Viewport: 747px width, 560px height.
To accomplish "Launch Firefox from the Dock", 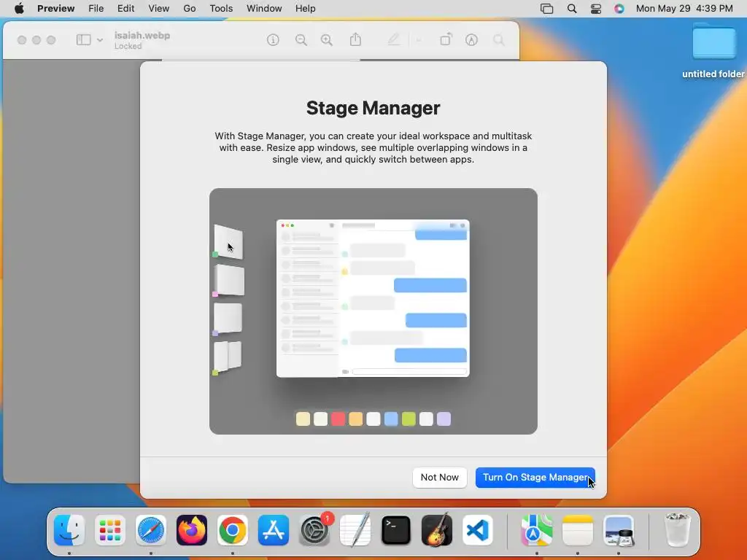I will tap(192, 530).
